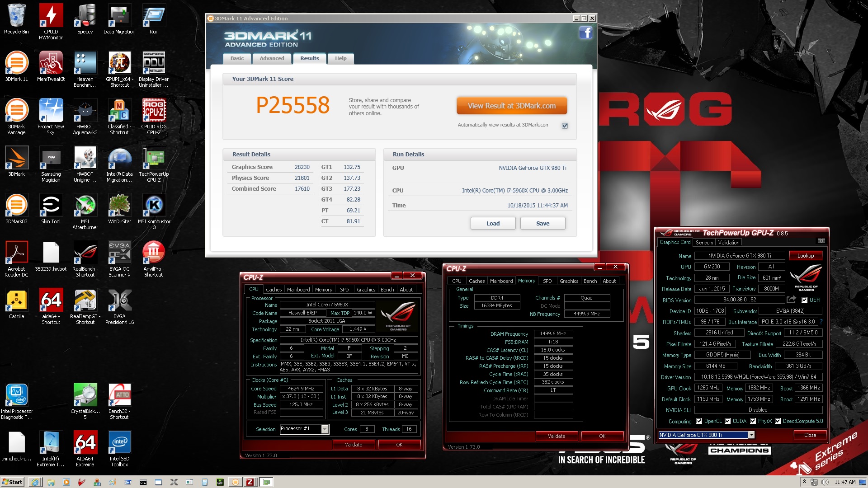Screen dimensions: 868x488
Task: Click Close button in GPU-Z
Action: (x=810, y=435)
